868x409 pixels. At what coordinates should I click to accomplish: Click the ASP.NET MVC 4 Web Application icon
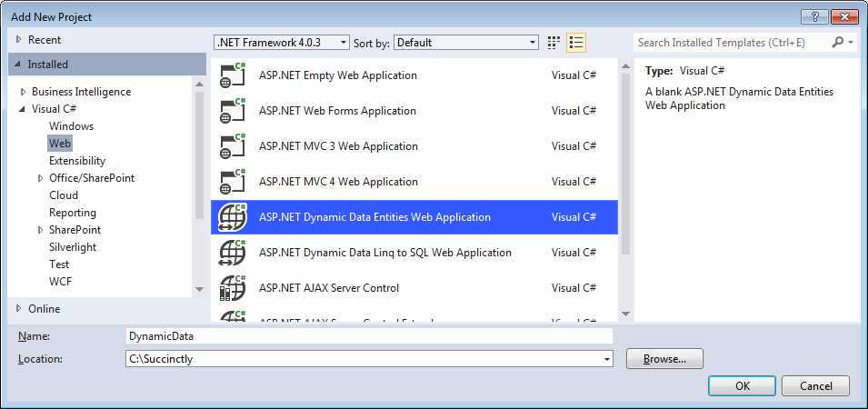click(x=233, y=182)
